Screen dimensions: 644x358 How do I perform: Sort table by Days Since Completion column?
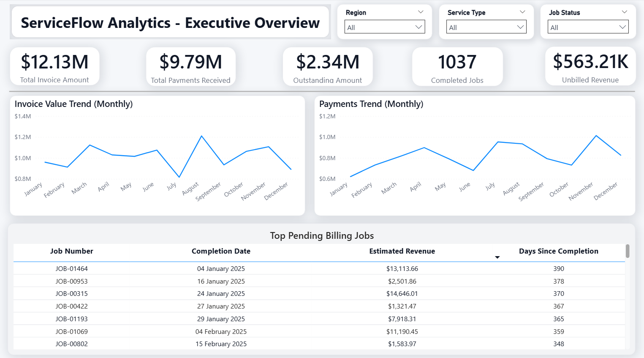(559, 251)
